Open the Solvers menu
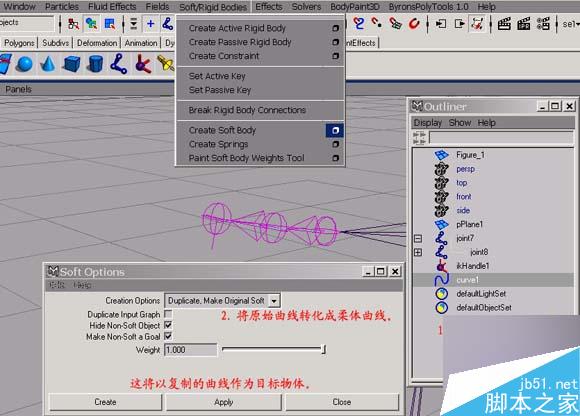This screenshot has width=580, height=416. (x=306, y=7)
